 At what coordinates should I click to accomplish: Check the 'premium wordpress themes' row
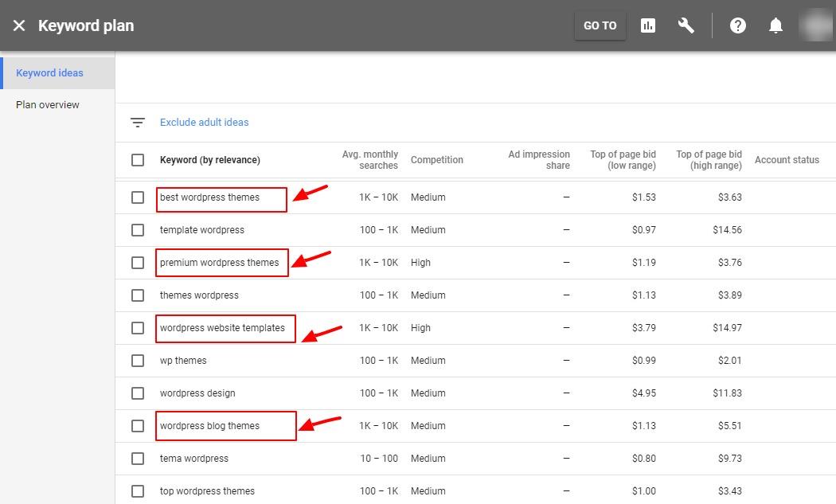click(x=138, y=263)
